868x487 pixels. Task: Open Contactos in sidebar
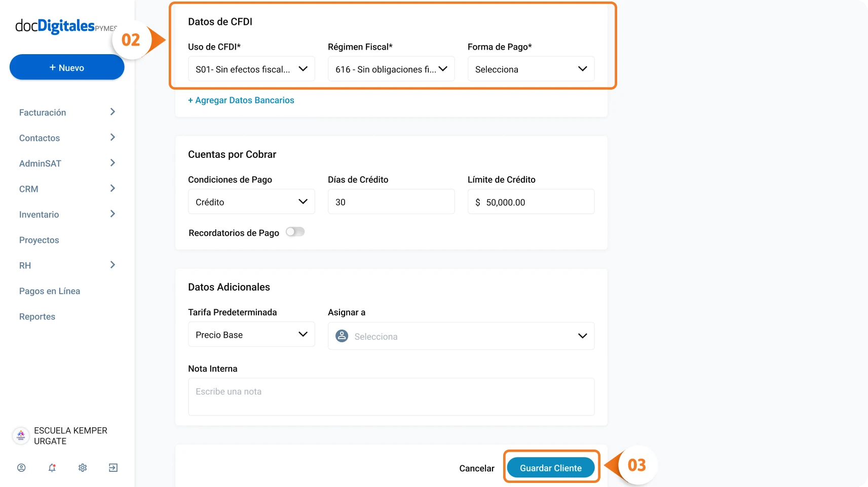point(40,138)
